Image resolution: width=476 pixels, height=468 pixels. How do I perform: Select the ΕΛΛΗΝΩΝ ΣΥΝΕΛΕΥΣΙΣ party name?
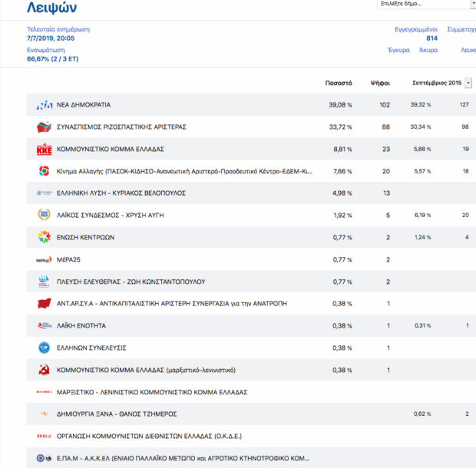pyautogui.click(x=91, y=348)
